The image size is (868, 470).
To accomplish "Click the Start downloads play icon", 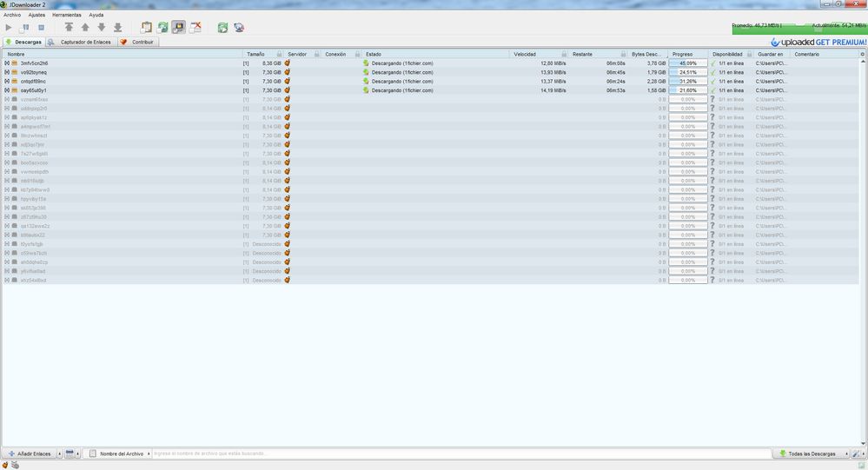I will (9, 28).
